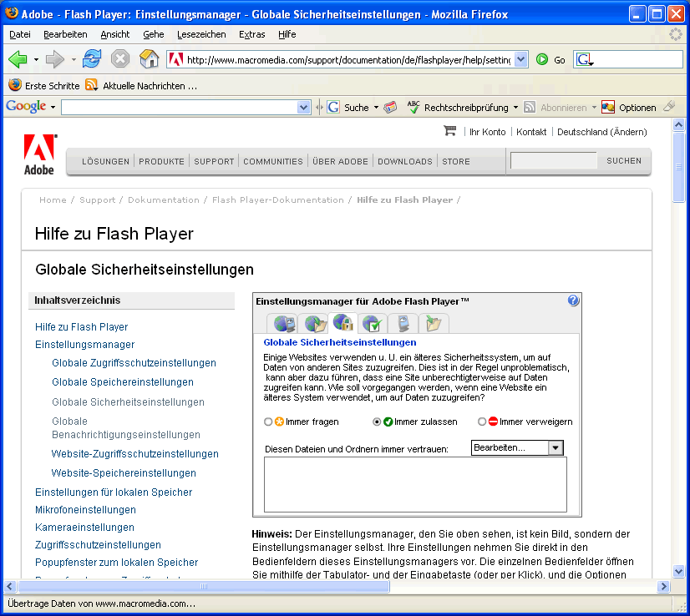Screen dimensions: 690x616
Task: Select the Immer verweigern radio button
Action: pyautogui.click(x=482, y=422)
